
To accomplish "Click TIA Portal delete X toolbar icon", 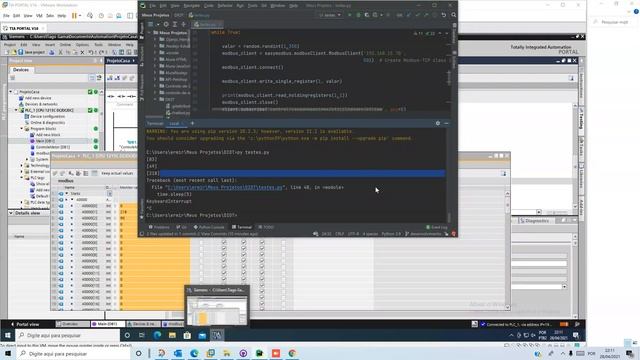I will 82,53.
